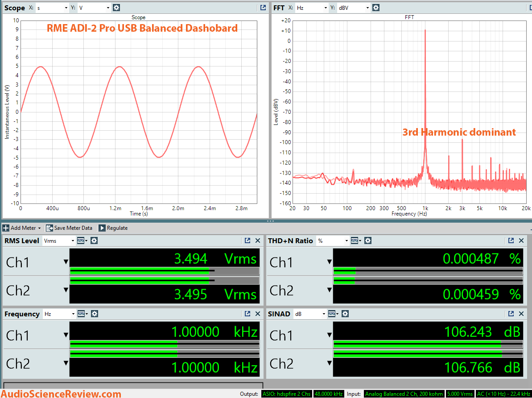Screen dimensions: 532x398
Task: Close the SINAD meter
Action: tap(521, 314)
